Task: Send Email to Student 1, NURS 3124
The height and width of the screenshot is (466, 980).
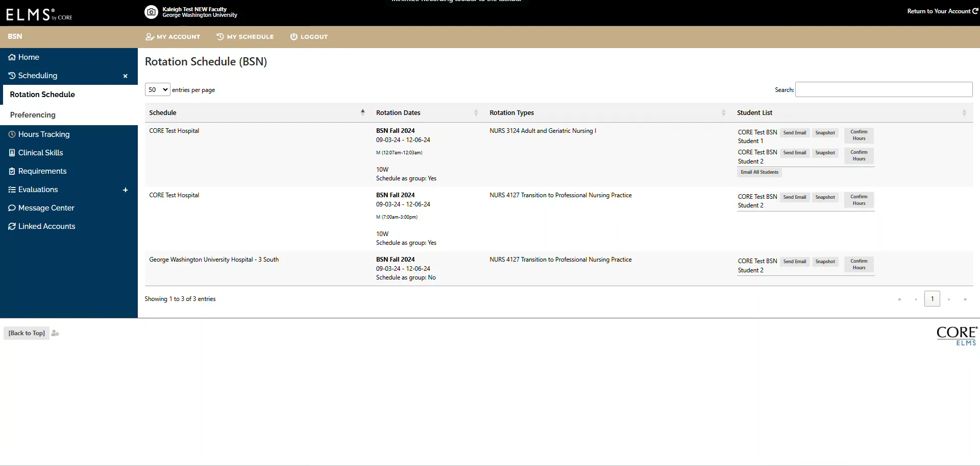Action: tap(795, 133)
